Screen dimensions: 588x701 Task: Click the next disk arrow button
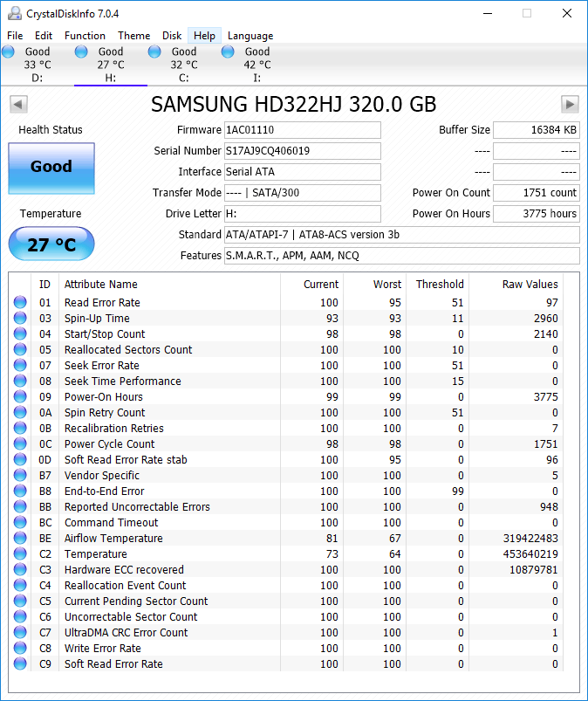[570, 105]
